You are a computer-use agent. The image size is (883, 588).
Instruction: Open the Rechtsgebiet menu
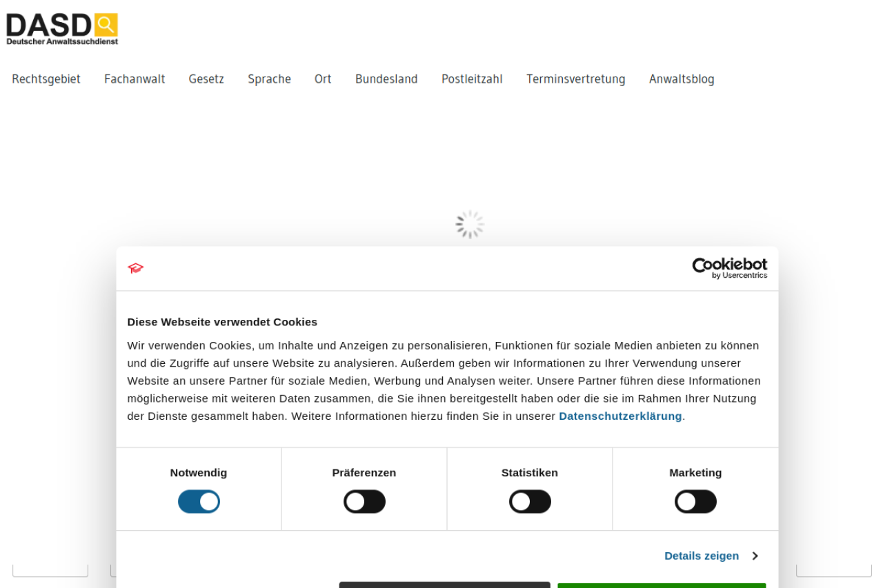pos(46,79)
